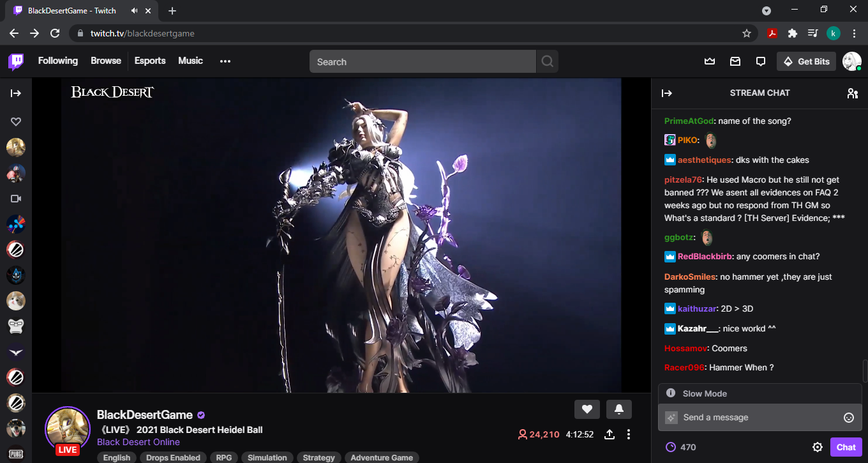868x463 pixels.
Task: Open the Following tab
Action: [58, 61]
